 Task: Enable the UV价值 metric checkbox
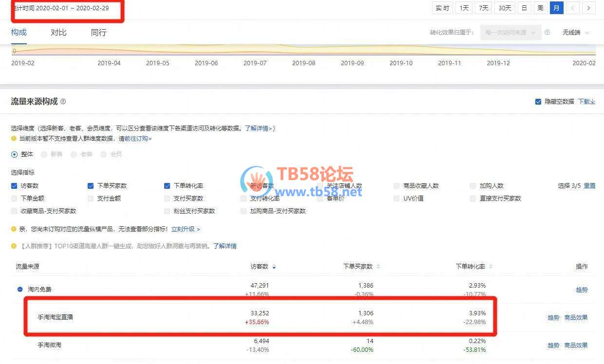pos(396,198)
